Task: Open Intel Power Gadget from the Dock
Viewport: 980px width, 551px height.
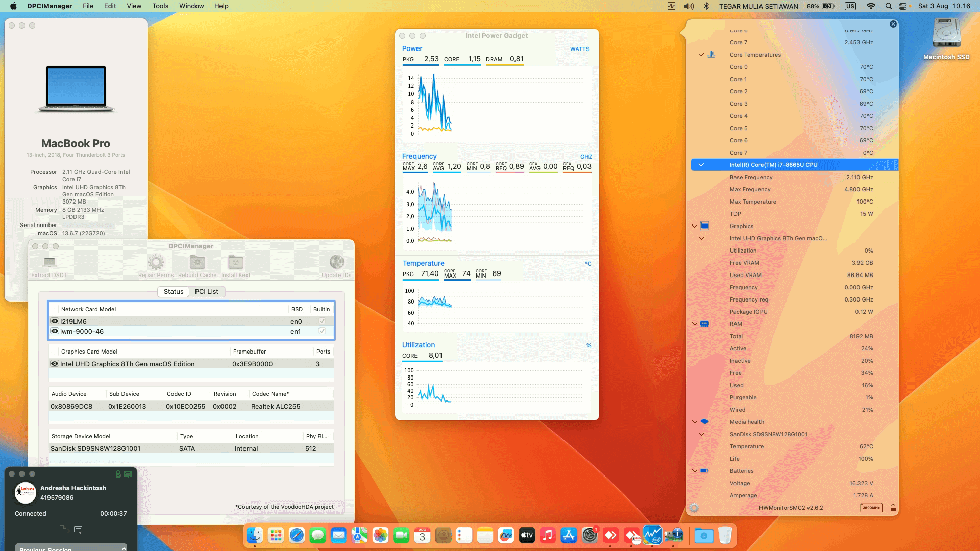Action: (653, 535)
